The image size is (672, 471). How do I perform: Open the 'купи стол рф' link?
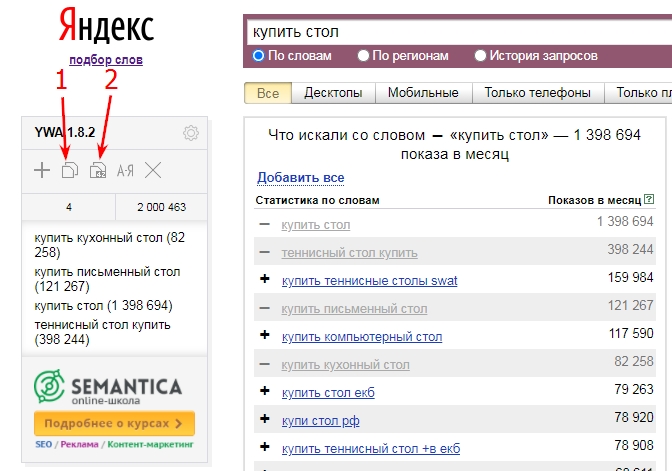(x=321, y=421)
